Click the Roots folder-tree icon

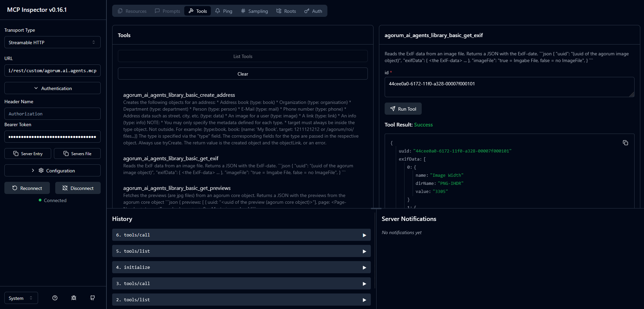coord(279,11)
